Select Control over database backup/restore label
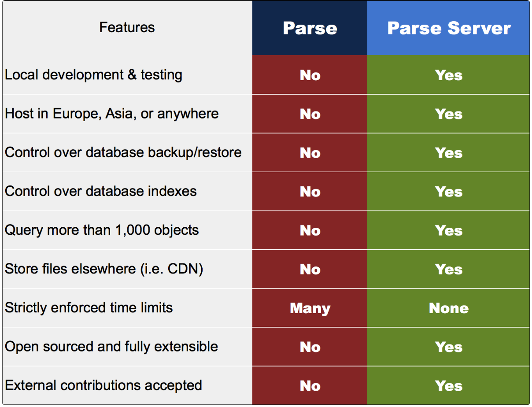Image resolution: width=532 pixels, height=407 pixels. 123,152
